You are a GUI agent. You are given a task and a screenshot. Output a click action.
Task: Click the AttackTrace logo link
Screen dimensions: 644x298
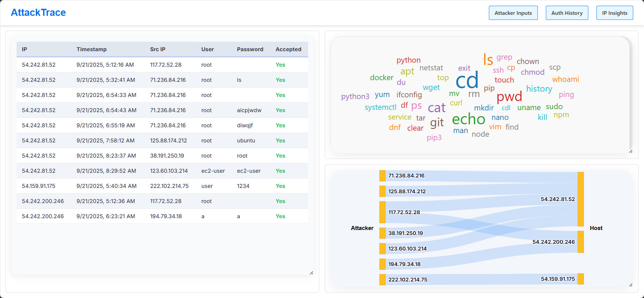click(38, 12)
